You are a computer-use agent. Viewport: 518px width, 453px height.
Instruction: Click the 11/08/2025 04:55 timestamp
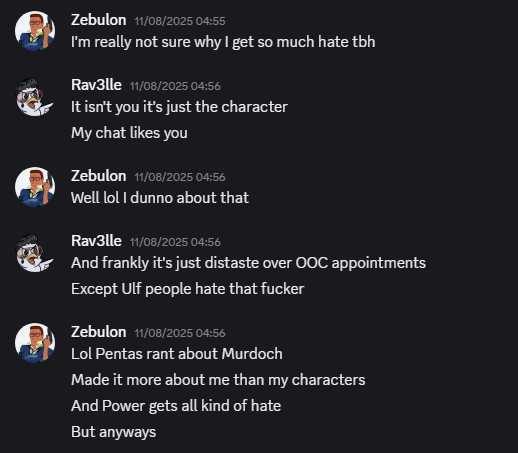pyautogui.click(x=180, y=21)
